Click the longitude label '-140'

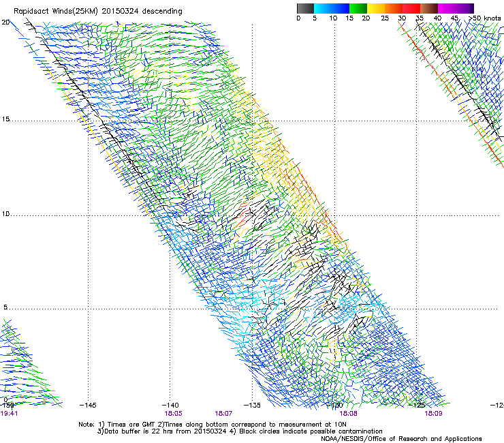pos(170,405)
